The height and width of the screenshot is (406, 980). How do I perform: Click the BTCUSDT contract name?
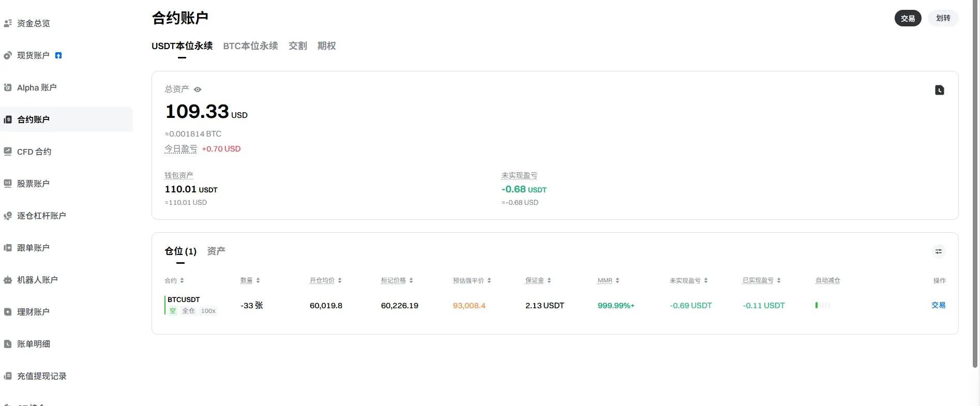coord(184,299)
